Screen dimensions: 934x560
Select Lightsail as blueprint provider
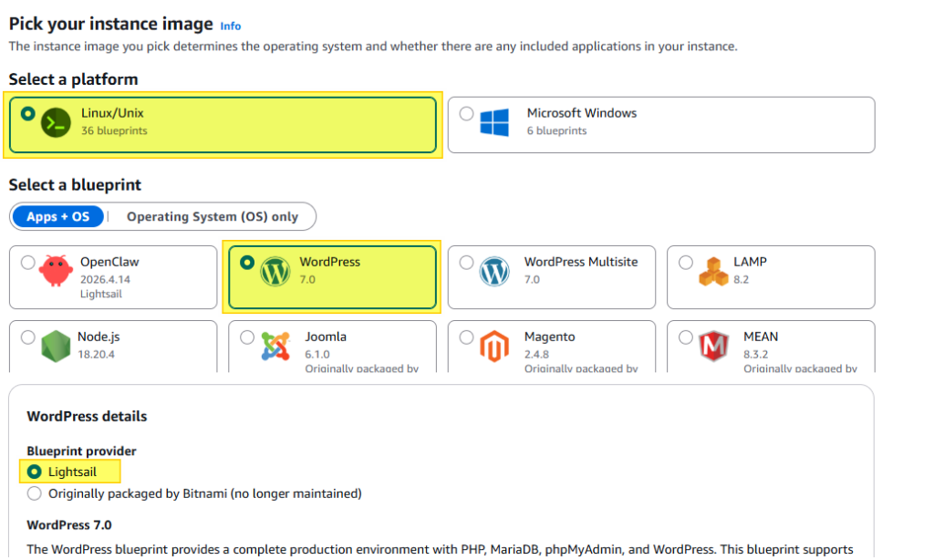[x=34, y=472]
